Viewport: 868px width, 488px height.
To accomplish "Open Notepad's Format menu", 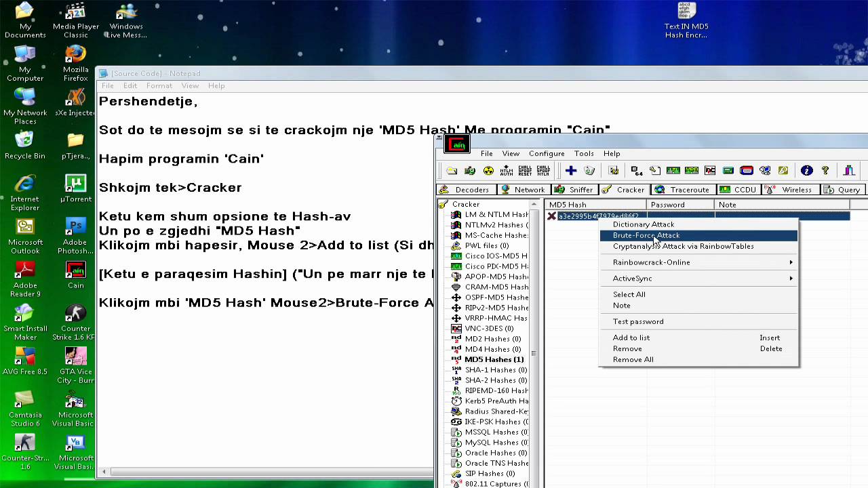I will [x=159, y=86].
